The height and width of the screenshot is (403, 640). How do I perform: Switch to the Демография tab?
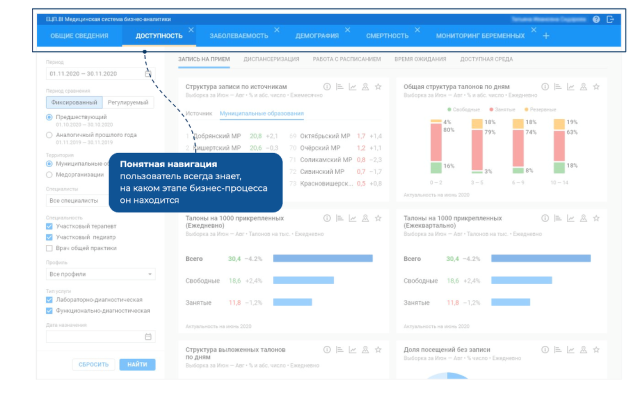tap(317, 36)
